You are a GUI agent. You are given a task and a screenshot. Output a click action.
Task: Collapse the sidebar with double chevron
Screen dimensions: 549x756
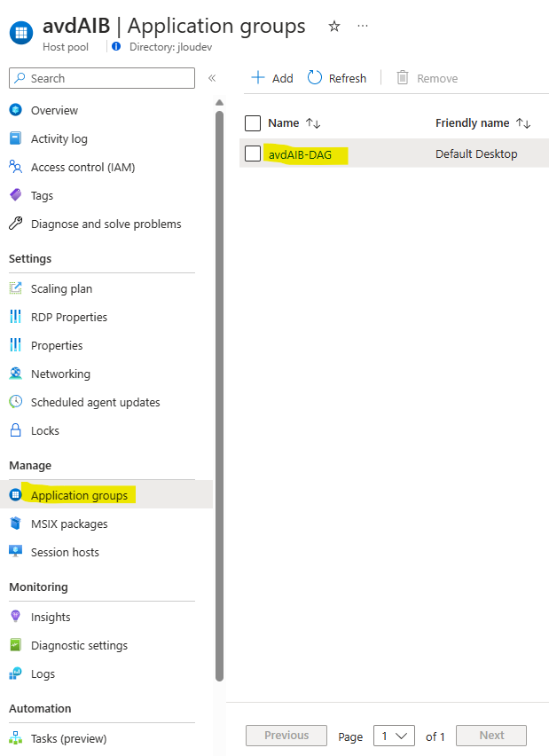point(212,78)
